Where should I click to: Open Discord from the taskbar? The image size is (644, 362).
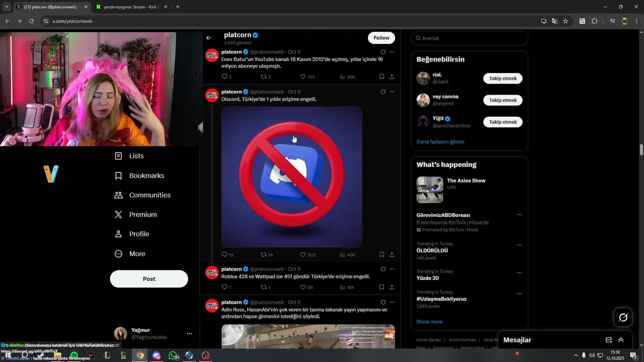[x=156, y=355]
